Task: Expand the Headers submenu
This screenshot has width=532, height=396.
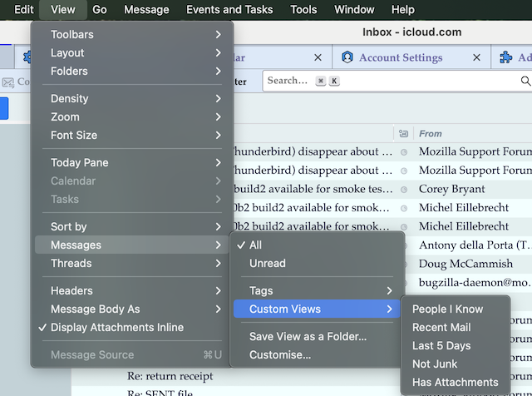Action: click(x=132, y=290)
